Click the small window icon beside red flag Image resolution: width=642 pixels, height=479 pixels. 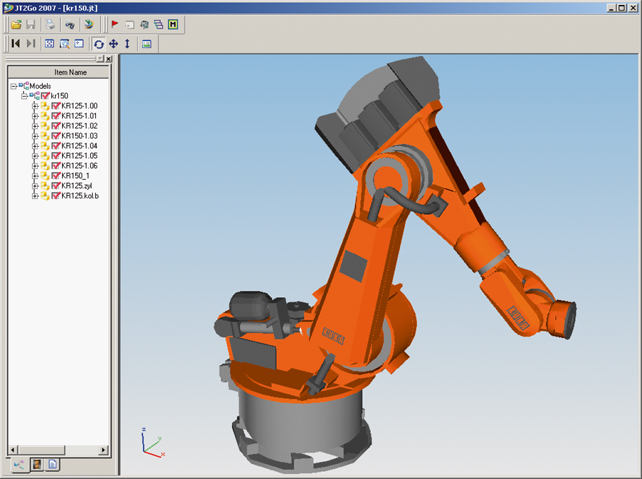coord(129,25)
